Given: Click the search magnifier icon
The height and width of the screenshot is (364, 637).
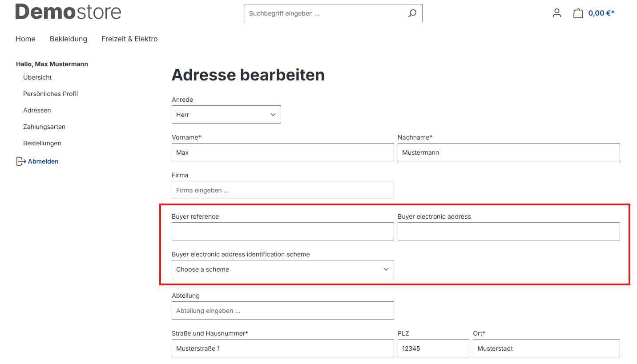Looking at the screenshot, I should pyautogui.click(x=412, y=13).
